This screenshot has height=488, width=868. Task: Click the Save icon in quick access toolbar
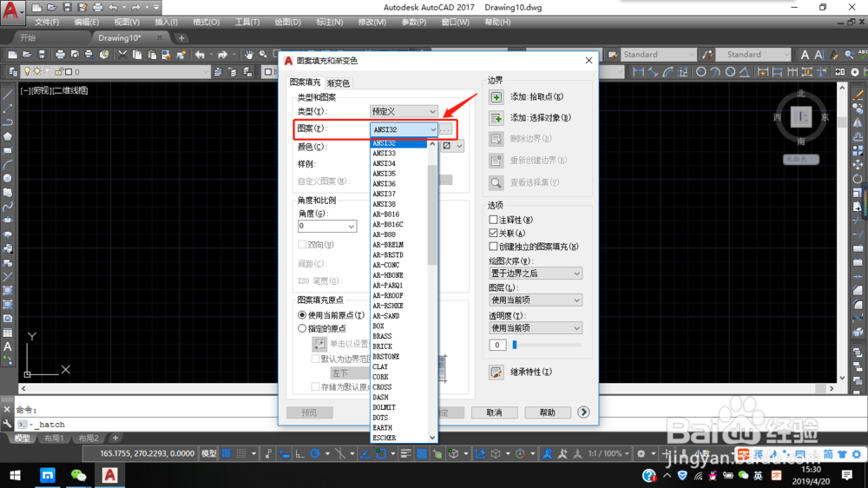(67, 8)
